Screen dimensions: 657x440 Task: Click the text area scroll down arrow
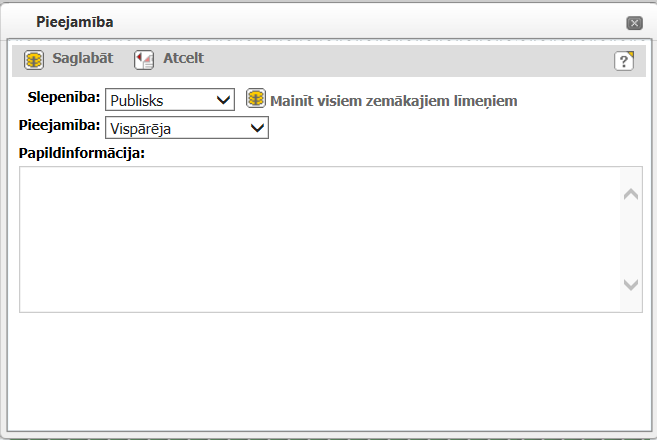(x=630, y=285)
